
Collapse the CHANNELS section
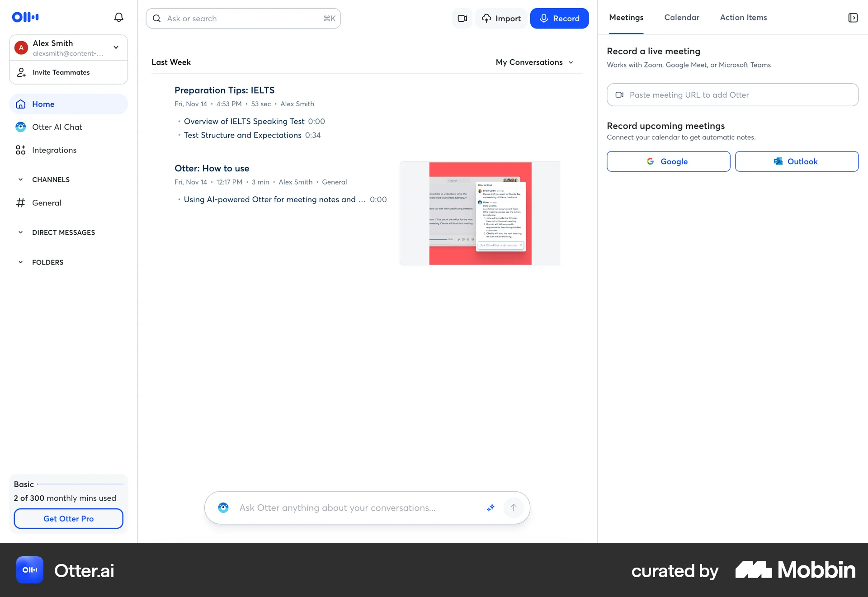coord(20,180)
